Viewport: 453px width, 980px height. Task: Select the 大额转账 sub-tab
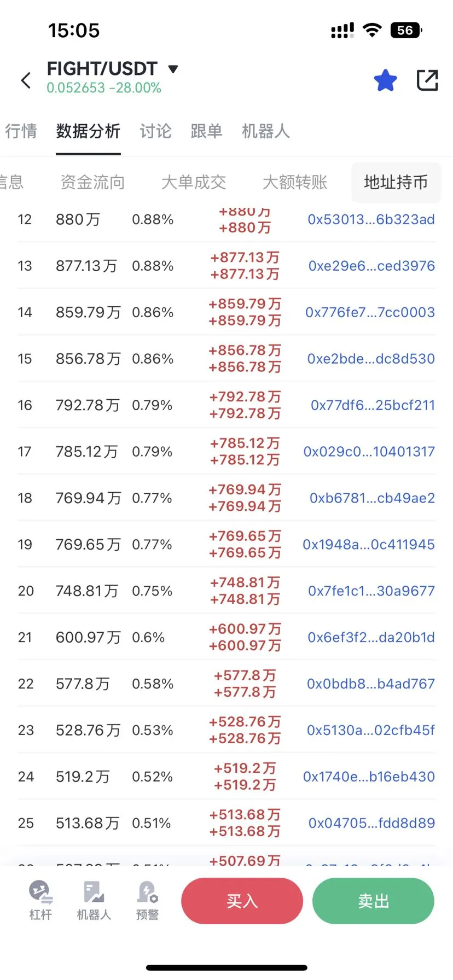click(x=295, y=182)
